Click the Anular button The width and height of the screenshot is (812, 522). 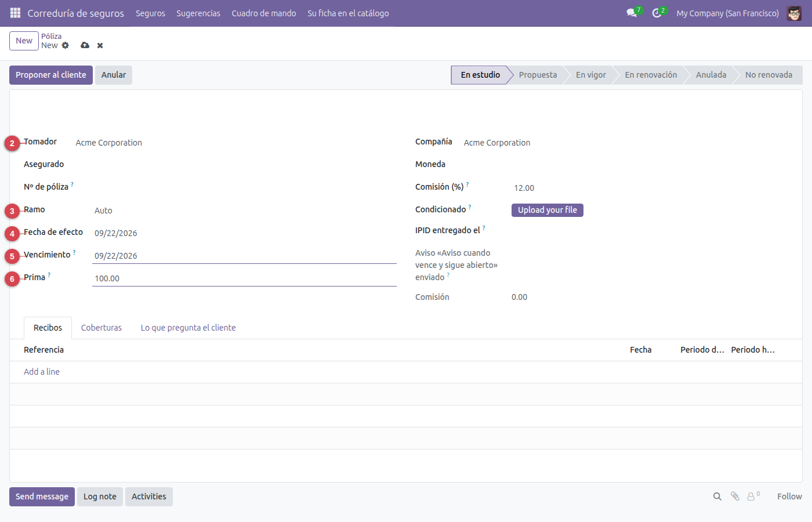114,75
